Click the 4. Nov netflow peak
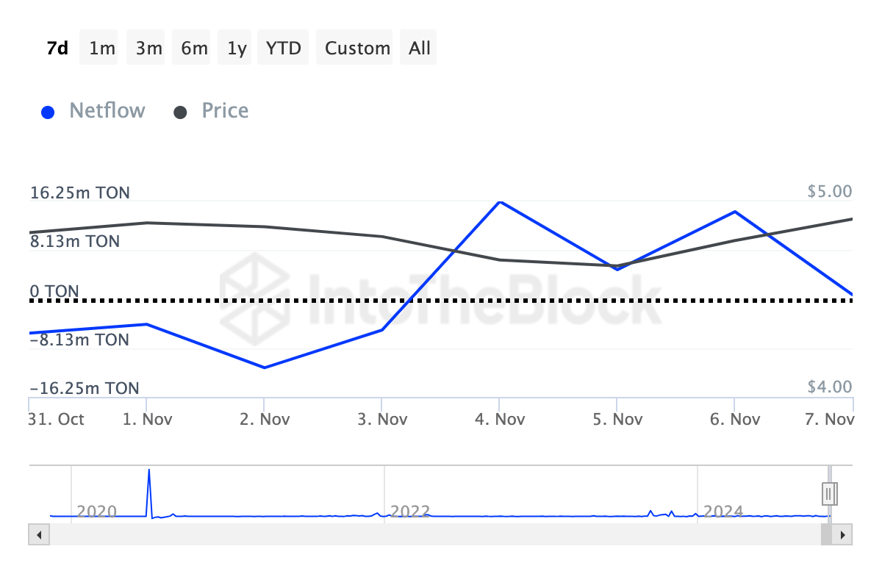This screenshot has width=882, height=588. point(500,201)
